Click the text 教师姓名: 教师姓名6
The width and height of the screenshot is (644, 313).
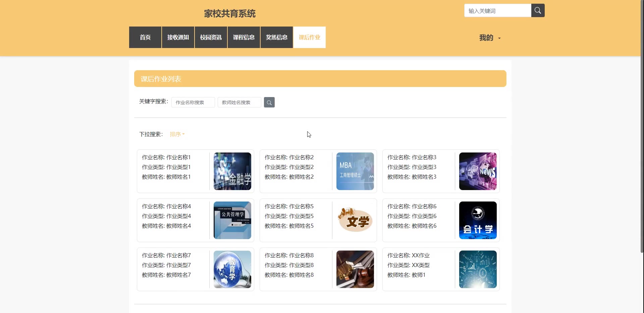[412, 226]
